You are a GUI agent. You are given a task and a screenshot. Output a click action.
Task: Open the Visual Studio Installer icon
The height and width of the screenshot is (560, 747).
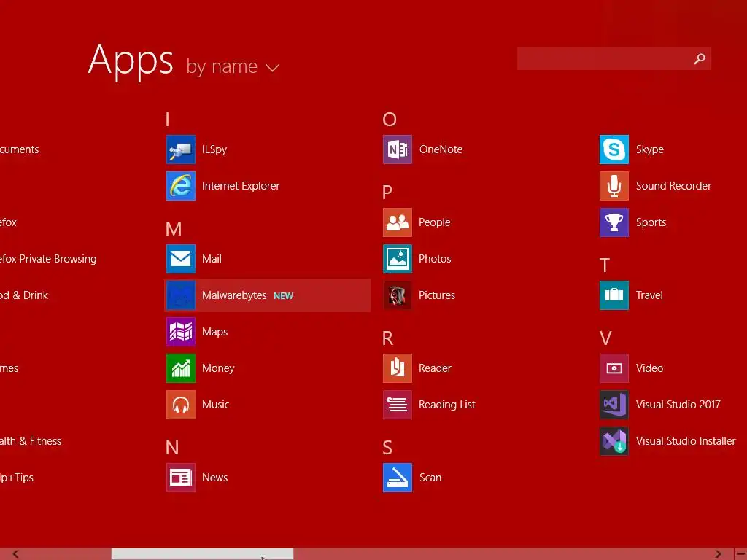click(x=614, y=441)
